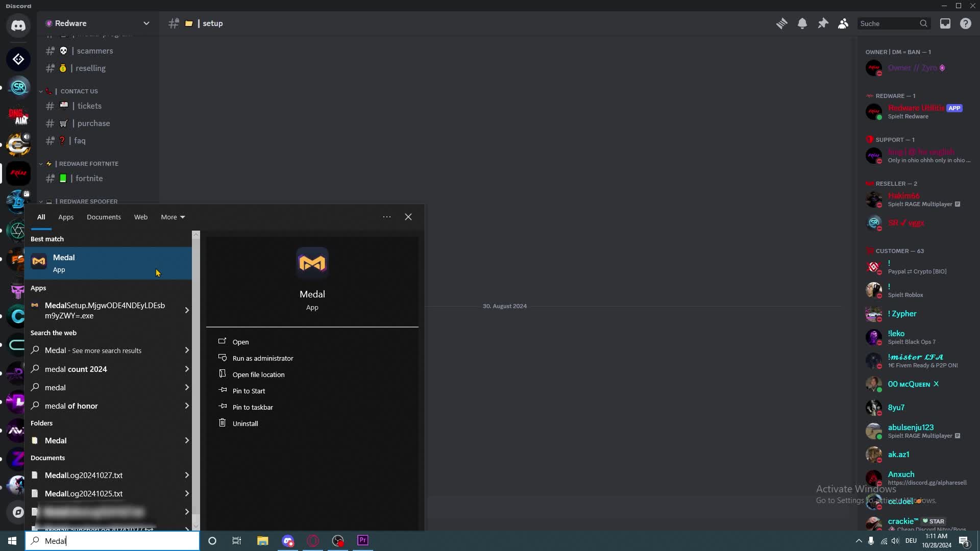This screenshot has width=980, height=551.
Task: Open Adobe Premiere Pro in taskbar
Action: [363, 540]
